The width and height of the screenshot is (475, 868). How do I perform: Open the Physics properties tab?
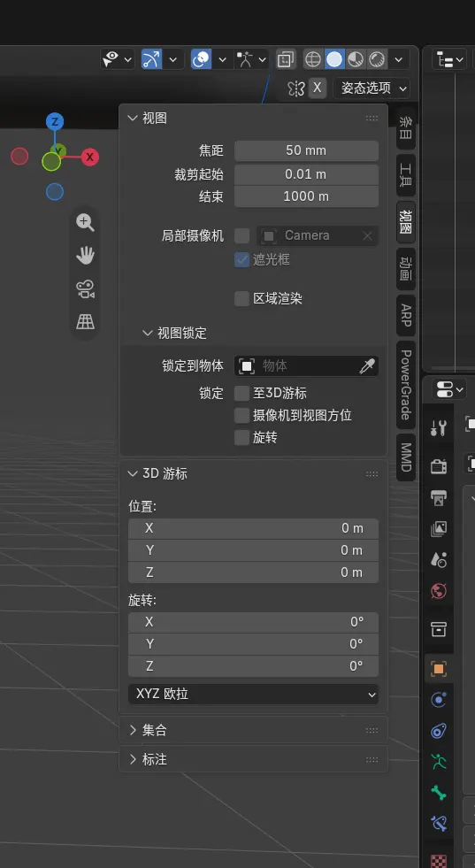(439, 700)
